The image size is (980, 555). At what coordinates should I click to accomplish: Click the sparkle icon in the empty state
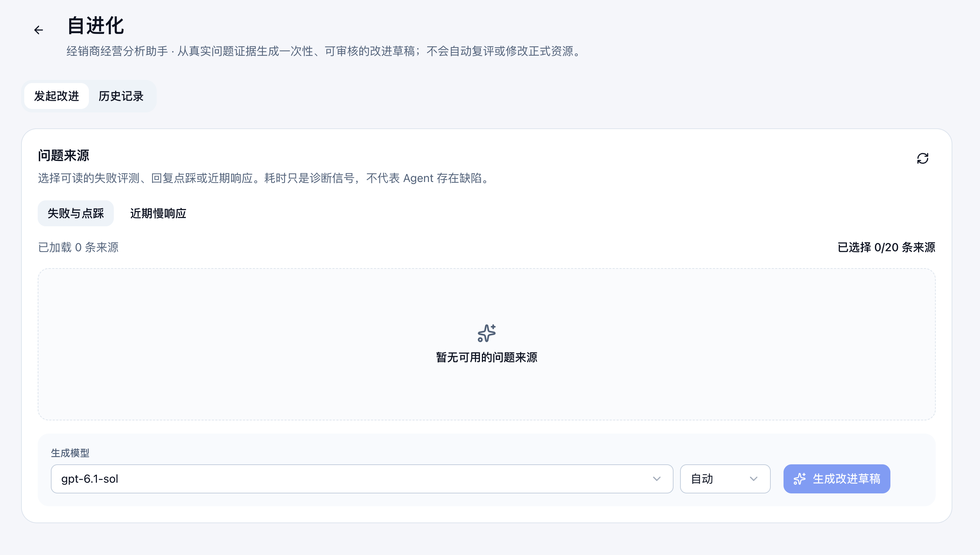487,333
